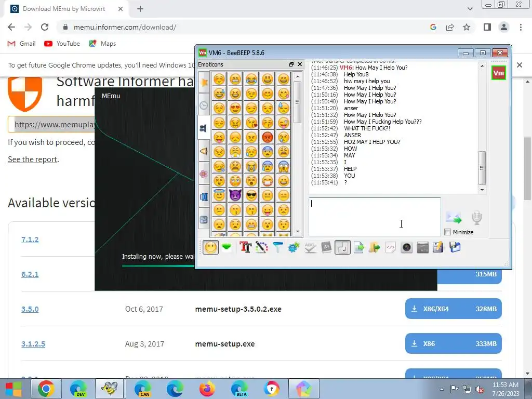
Task: Click the emoticons list scrollbar down arrow
Action: coord(298,232)
